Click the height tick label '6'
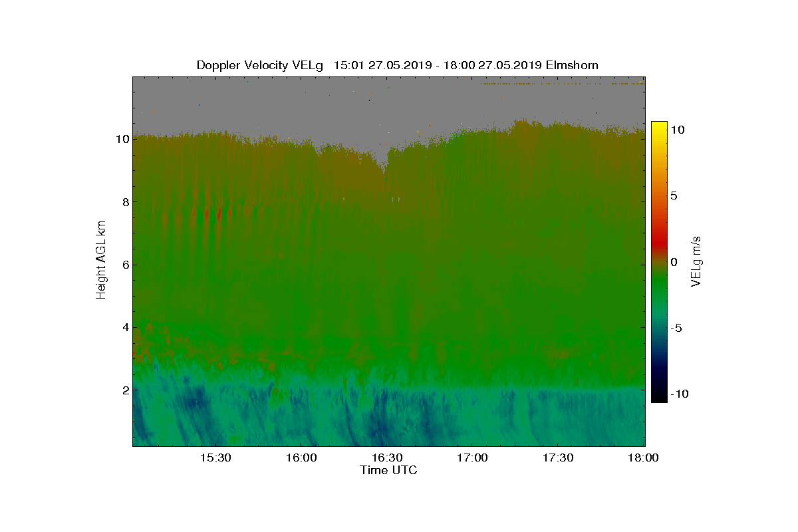This screenshot has width=798, height=532. (124, 265)
